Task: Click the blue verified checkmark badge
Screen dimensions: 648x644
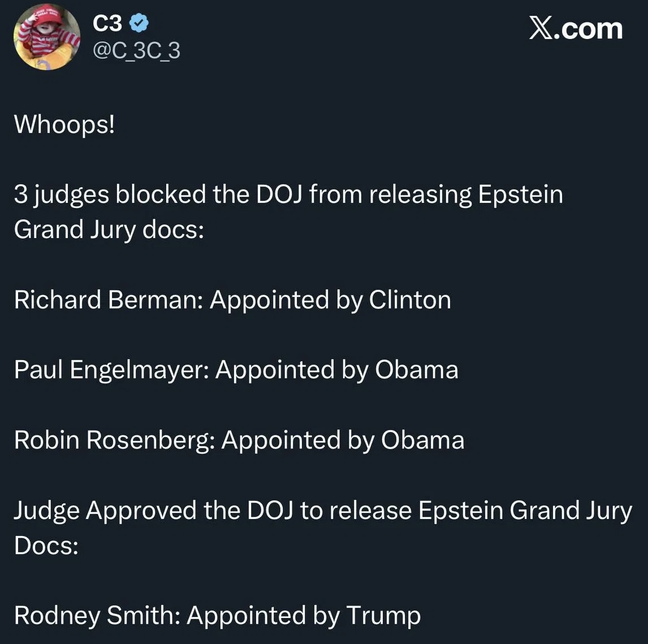Action: tap(139, 23)
